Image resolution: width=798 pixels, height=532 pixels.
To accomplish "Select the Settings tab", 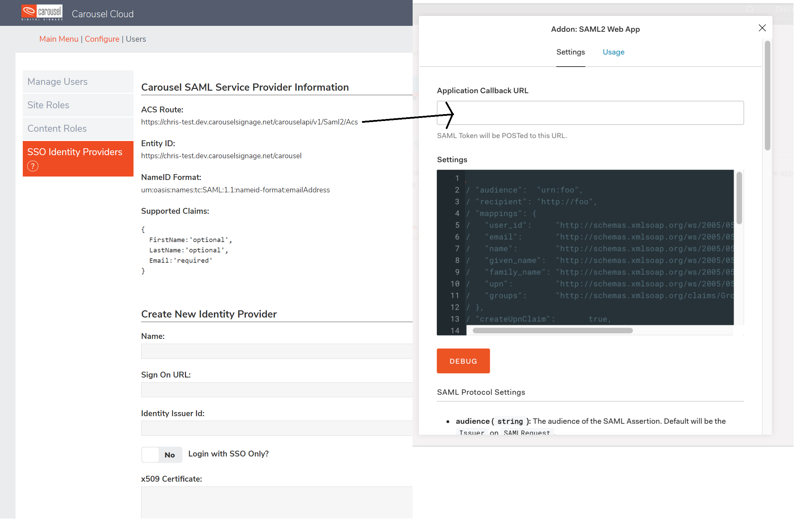I will [570, 52].
